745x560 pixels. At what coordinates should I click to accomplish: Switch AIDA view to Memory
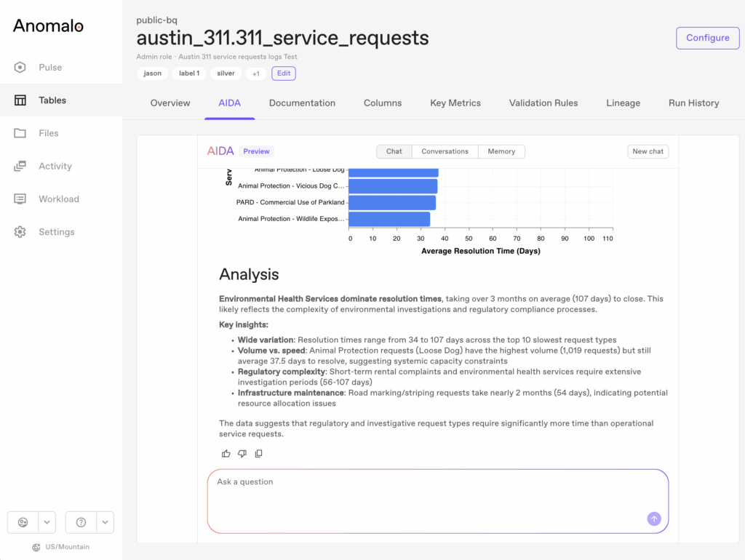(x=501, y=151)
